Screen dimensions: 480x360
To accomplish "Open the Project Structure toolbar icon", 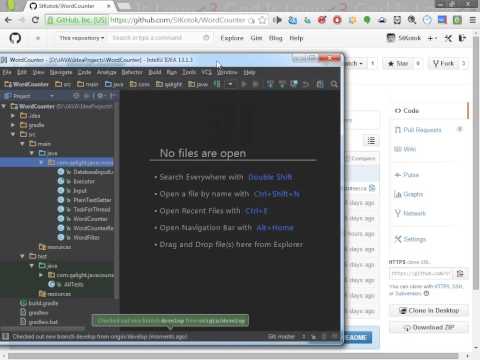I will click(320, 84).
